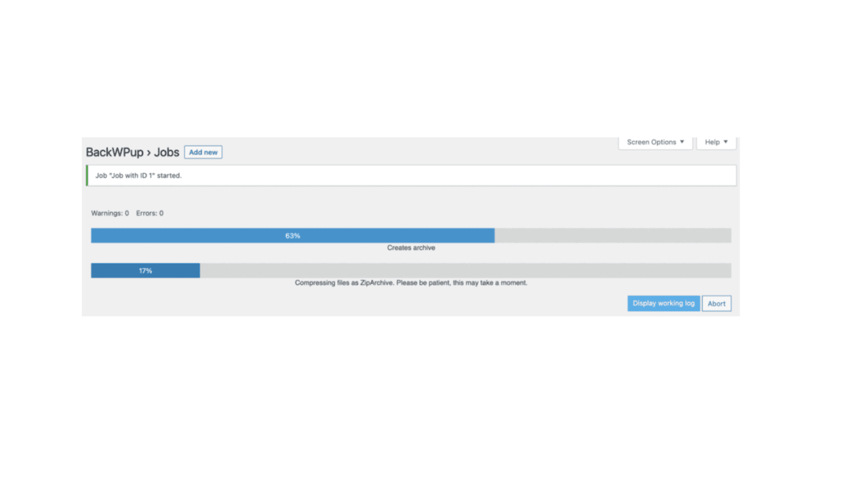Click the Add new button
This screenshot has height=488, width=868.
pos(203,152)
